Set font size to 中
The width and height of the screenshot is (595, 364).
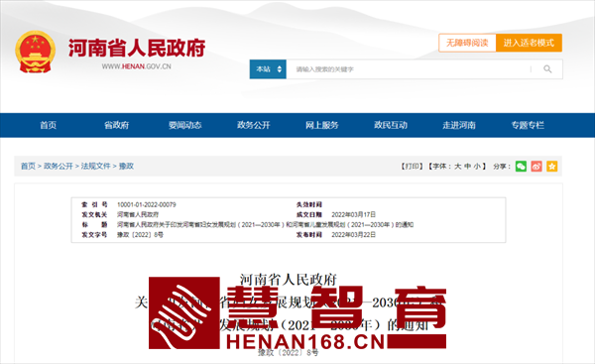point(467,167)
